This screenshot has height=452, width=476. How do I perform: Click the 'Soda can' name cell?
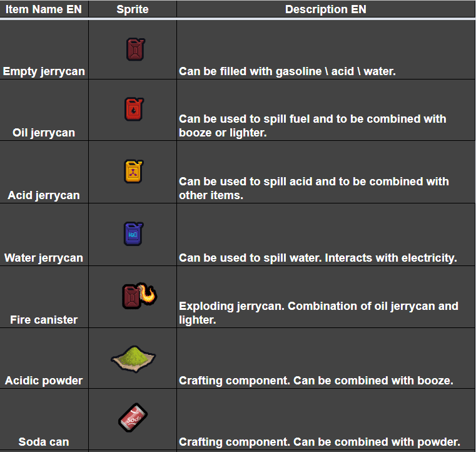(x=44, y=442)
